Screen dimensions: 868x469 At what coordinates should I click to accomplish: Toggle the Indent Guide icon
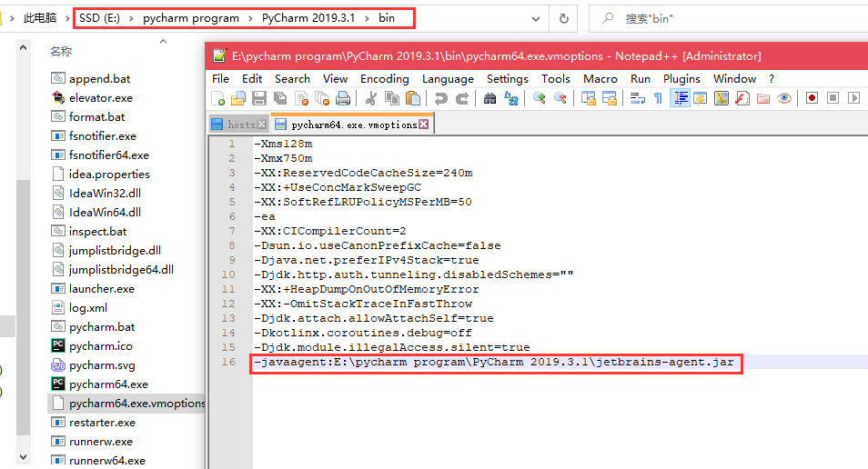pyautogui.click(x=680, y=98)
